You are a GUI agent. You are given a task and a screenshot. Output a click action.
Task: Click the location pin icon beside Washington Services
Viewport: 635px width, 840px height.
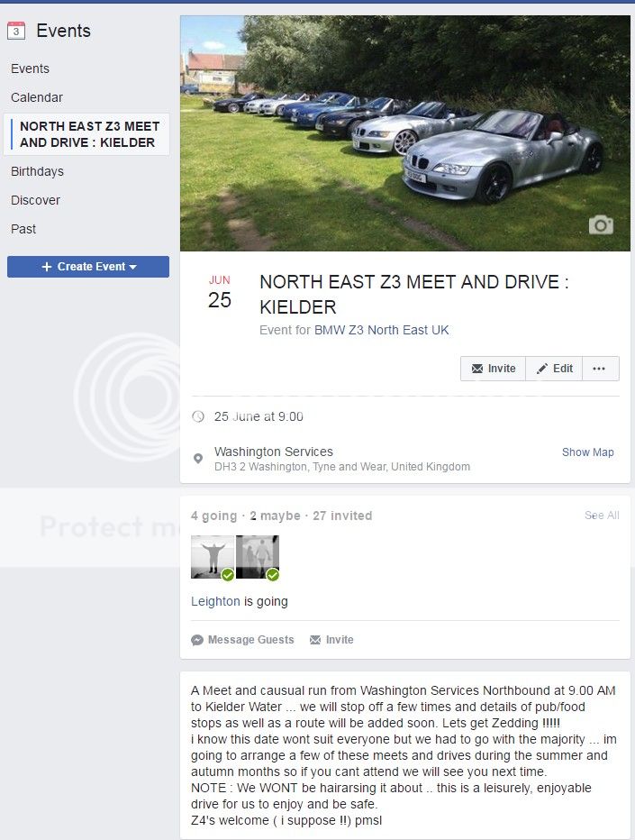click(x=198, y=459)
